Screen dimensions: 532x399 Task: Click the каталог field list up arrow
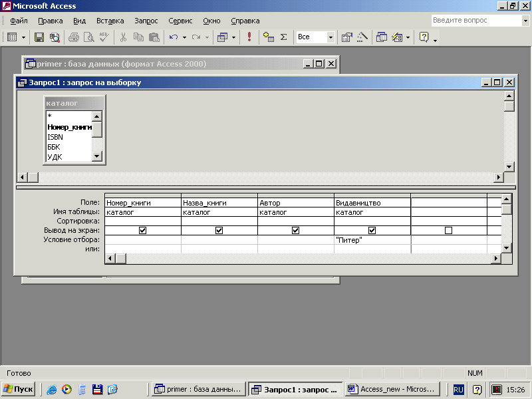click(97, 116)
